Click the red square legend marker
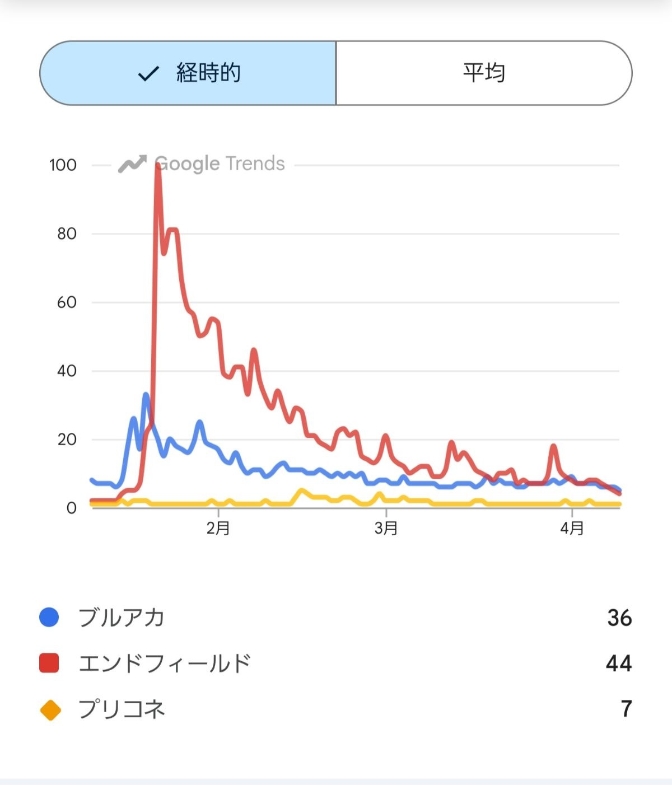 (x=49, y=663)
